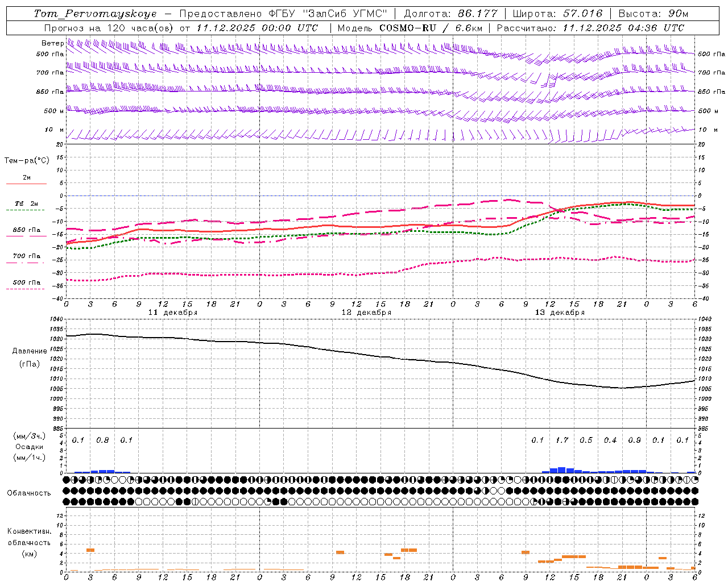Click the left 500 м wind level label
Viewport: 728px width, 582px height.
[54, 111]
